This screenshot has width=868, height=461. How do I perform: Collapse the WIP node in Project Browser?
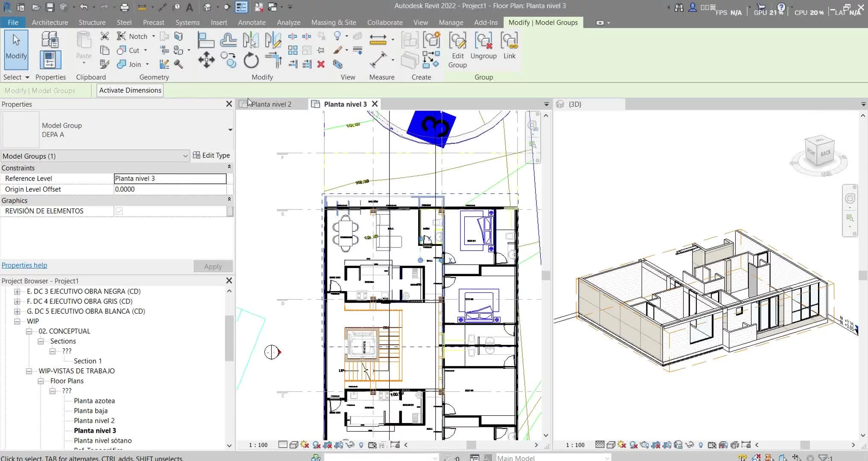point(17,321)
